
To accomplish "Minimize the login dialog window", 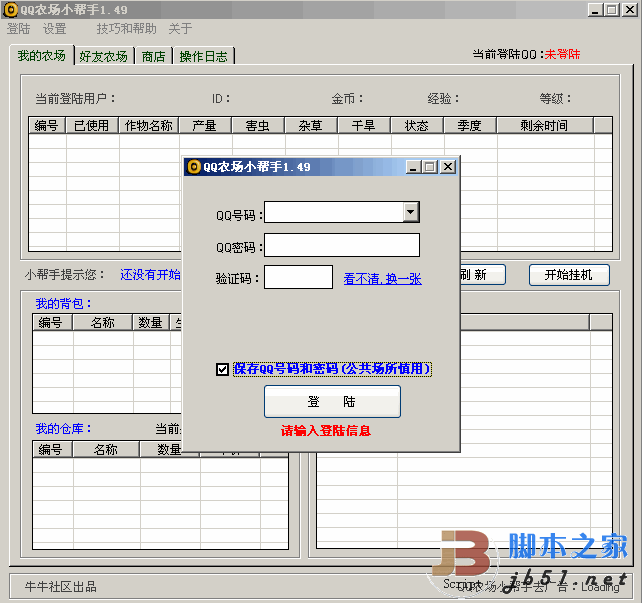I will tap(413, 167).
